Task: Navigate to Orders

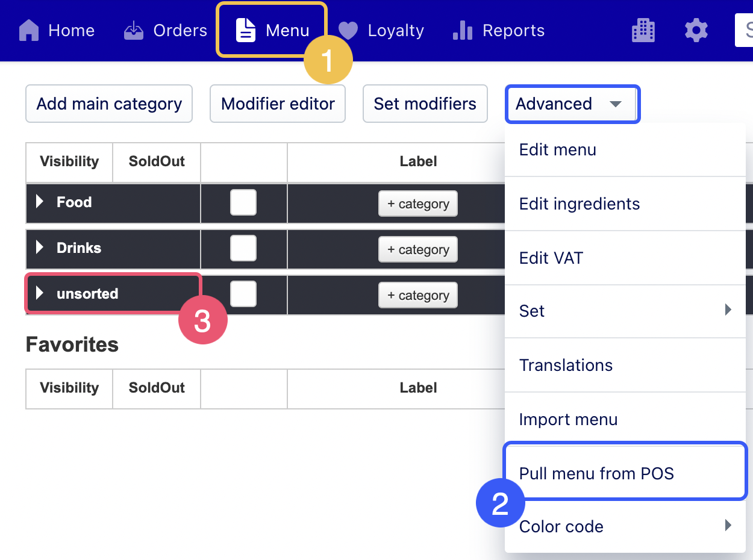Action: pyautogui.click(x=164, y=30)
